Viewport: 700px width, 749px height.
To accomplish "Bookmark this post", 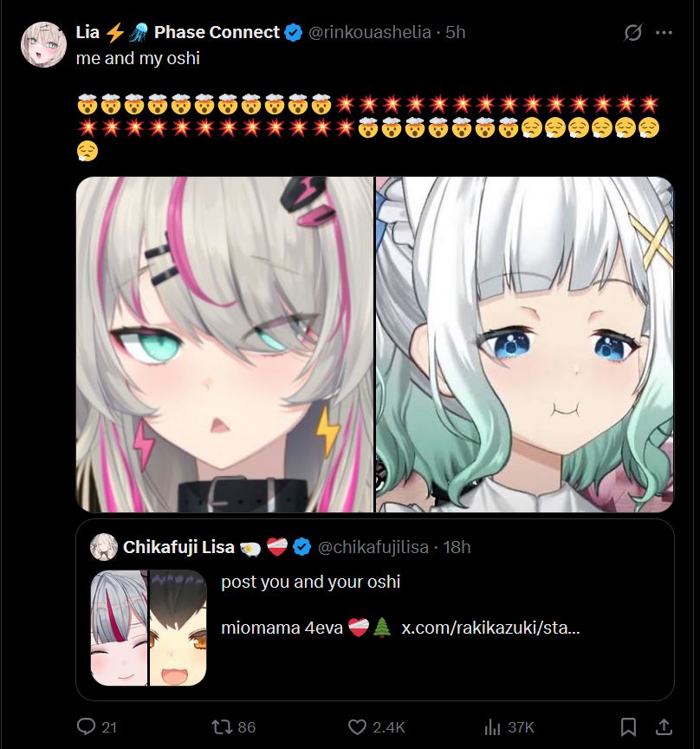I will pos(628,727).
